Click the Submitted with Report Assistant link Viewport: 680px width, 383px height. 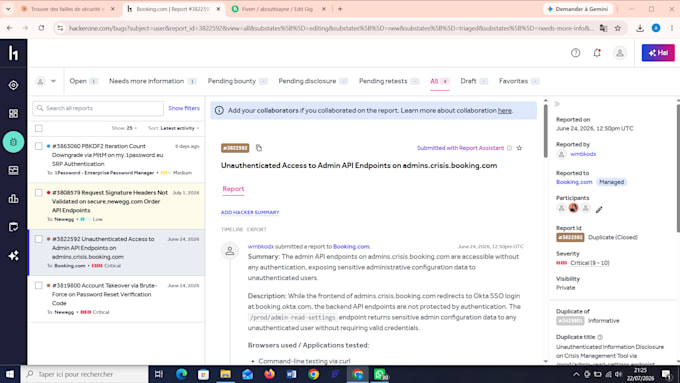[x=460, y=148]
